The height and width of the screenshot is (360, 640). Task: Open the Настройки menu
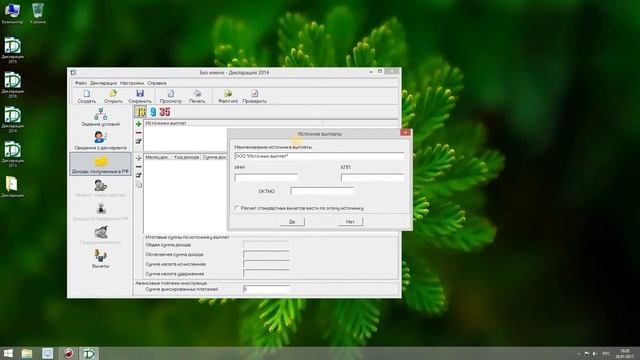point(132,83)
